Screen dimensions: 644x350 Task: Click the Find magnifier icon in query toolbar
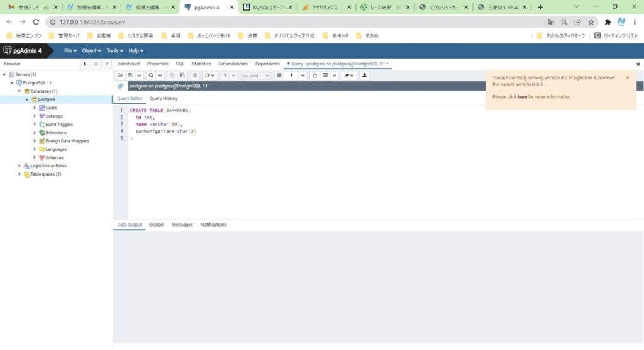click(151, 76)
